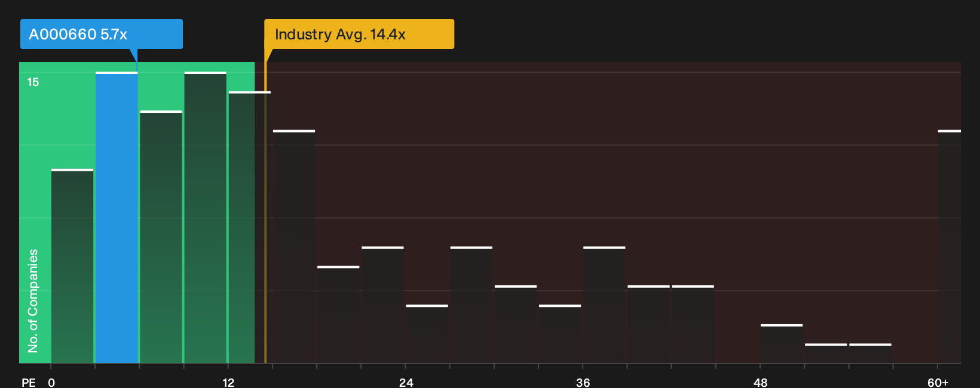Screen dimensions: 980x388
Task: Click the 60+ PE histogram bar
Action: point(950,247)
